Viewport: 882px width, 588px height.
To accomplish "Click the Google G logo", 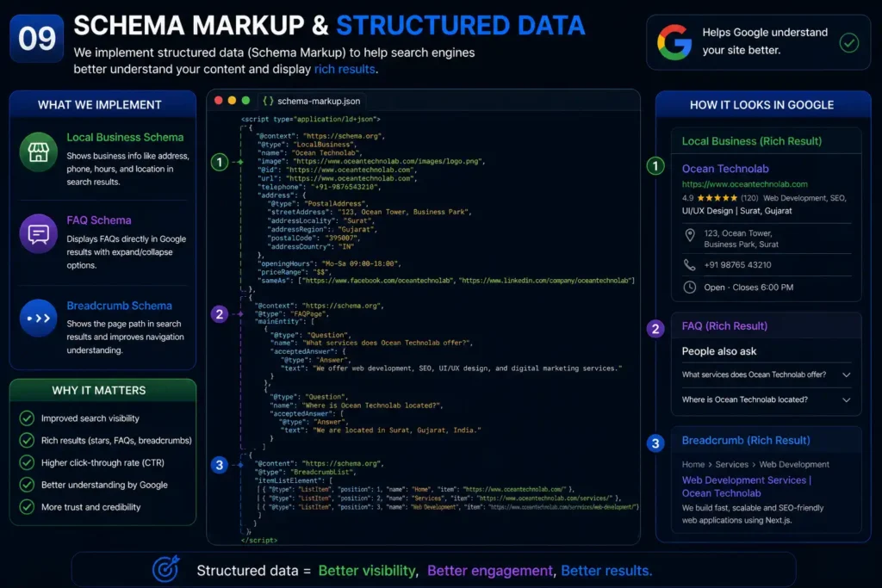I will (674, 42).
